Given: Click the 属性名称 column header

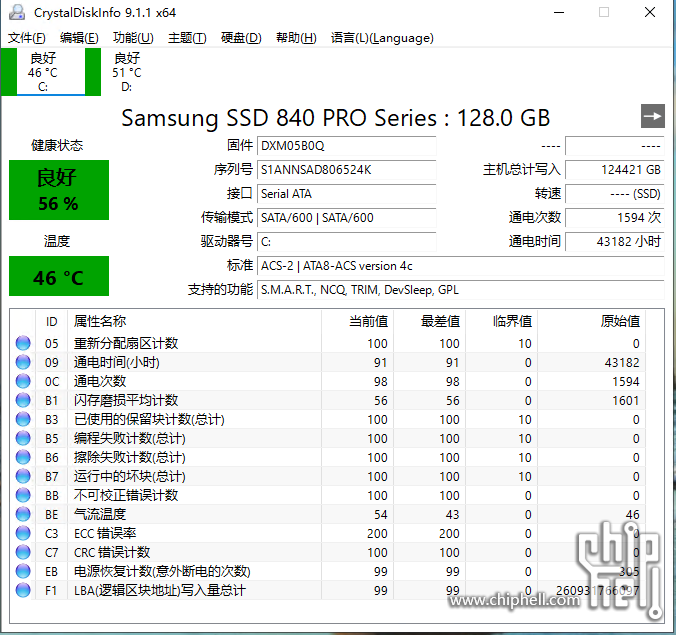Looking at the screenshot, I should (194, 321).
